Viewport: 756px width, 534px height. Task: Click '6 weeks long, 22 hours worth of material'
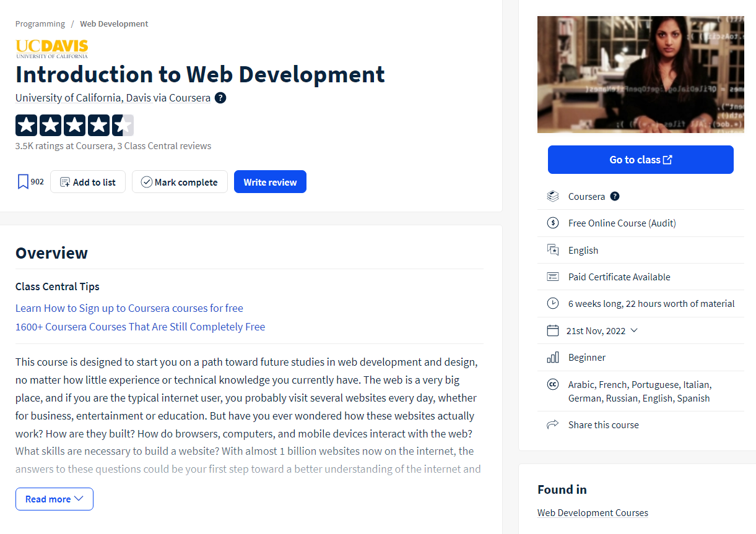click(x=651, y=303)
